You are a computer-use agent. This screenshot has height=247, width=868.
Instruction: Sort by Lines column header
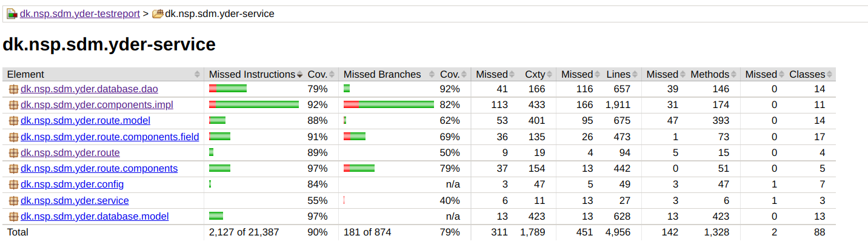[x=618, y=74]
